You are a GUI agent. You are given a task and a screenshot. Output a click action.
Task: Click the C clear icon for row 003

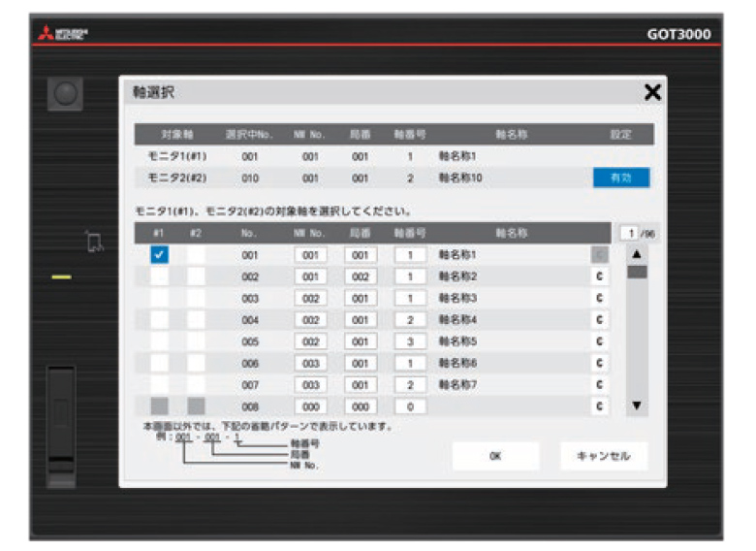[601, 298]
